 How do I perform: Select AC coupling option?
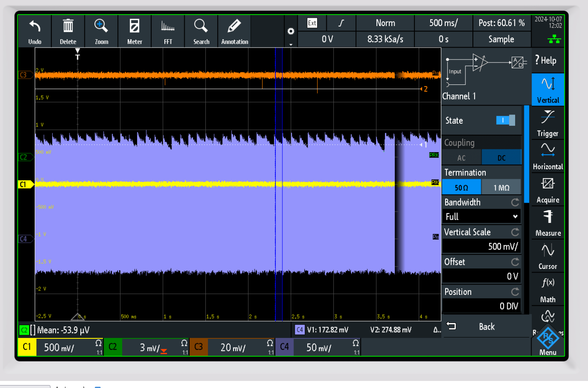(461, 158)
